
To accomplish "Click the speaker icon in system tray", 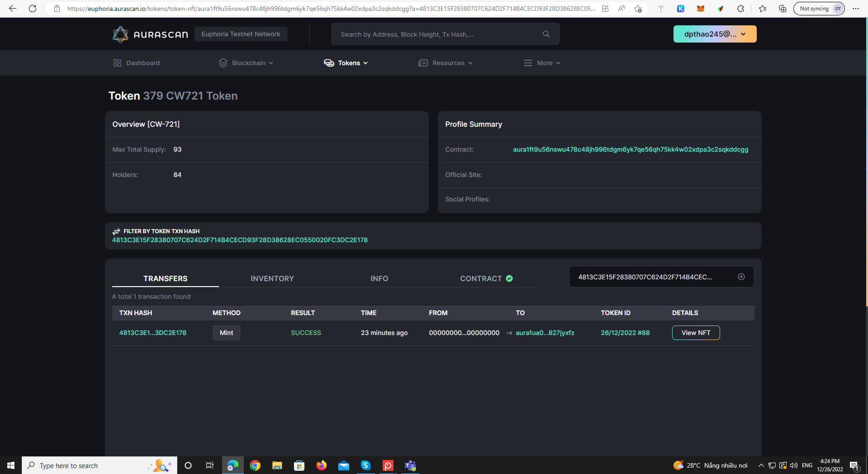I will point(794,465).
